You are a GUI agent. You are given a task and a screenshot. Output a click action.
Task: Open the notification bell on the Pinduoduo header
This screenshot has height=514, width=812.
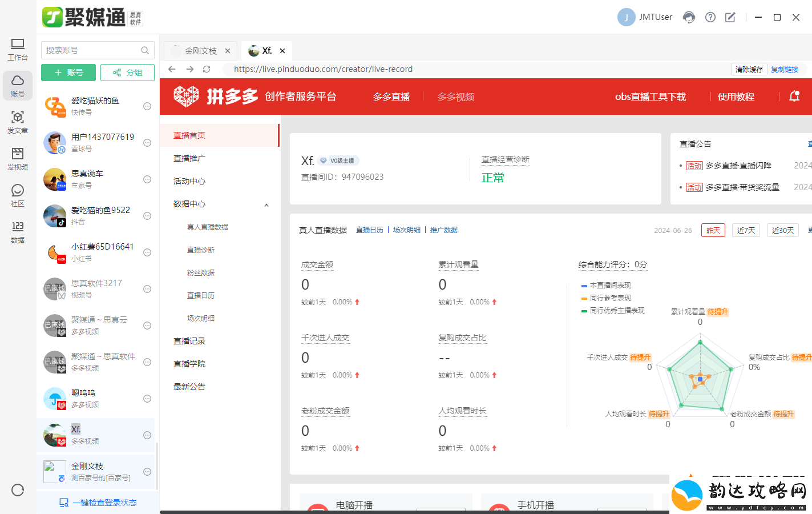(794, 96)
